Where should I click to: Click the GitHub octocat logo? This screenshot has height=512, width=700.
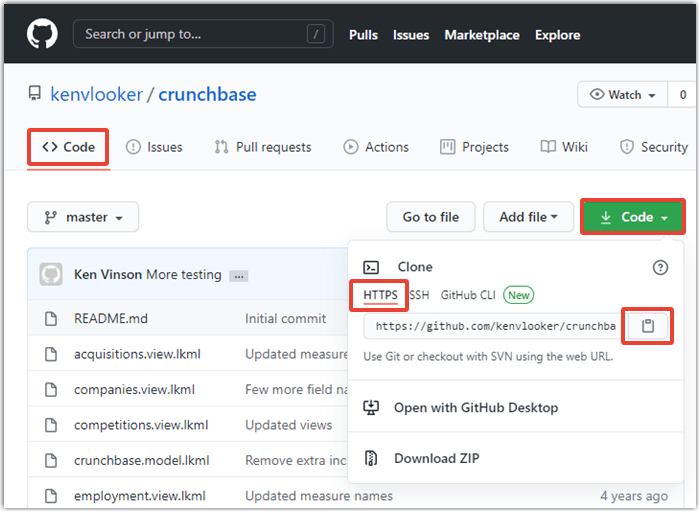(42, 34)
